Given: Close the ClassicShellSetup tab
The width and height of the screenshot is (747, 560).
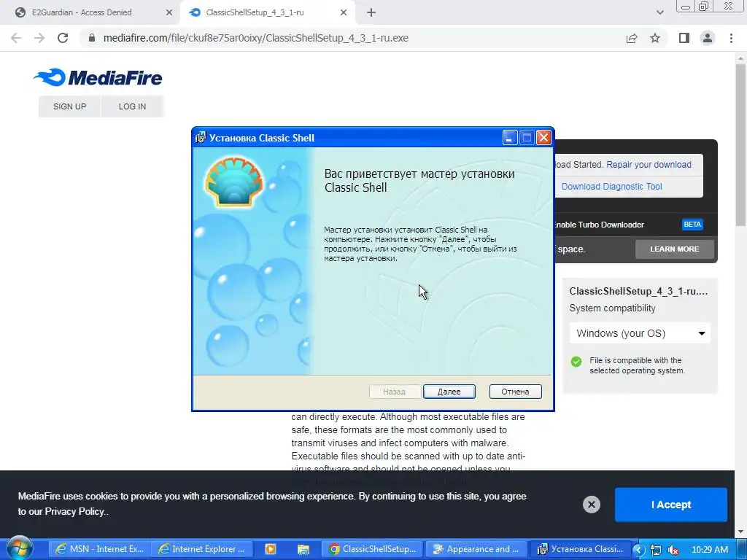Looking at the screenshot, I should [x=344, y=13].
